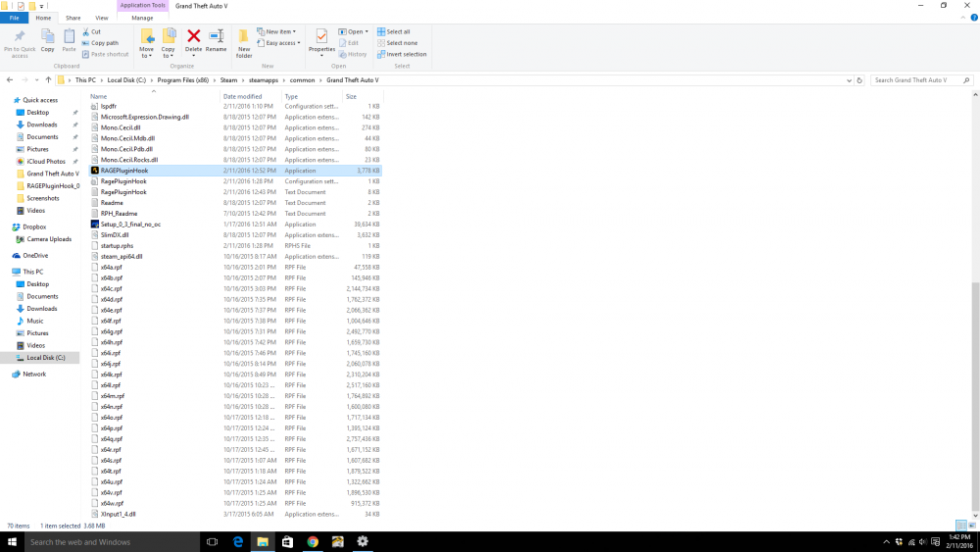
Task: Click the Copy path command
Action: (x=100, y=43)
